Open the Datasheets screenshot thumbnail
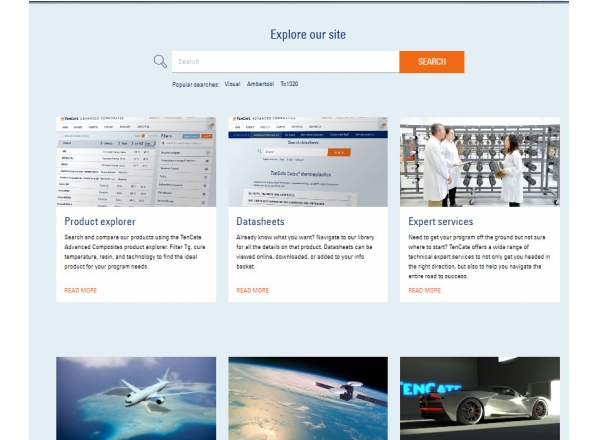 click(308, 162)
